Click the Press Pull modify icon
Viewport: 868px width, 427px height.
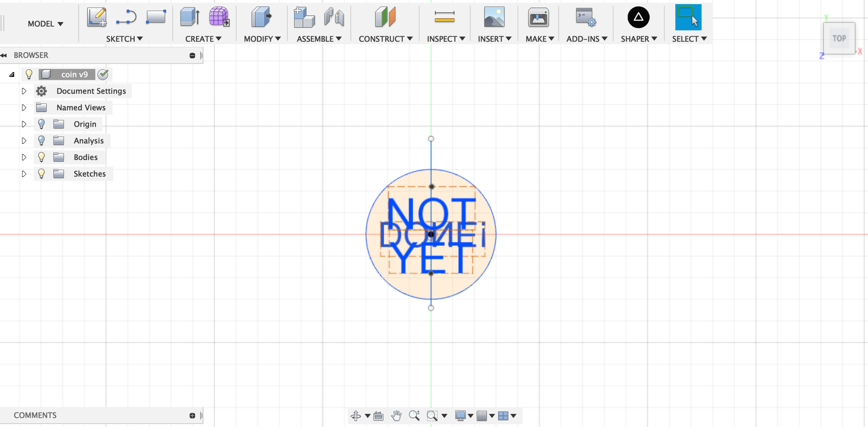[261, 17]
